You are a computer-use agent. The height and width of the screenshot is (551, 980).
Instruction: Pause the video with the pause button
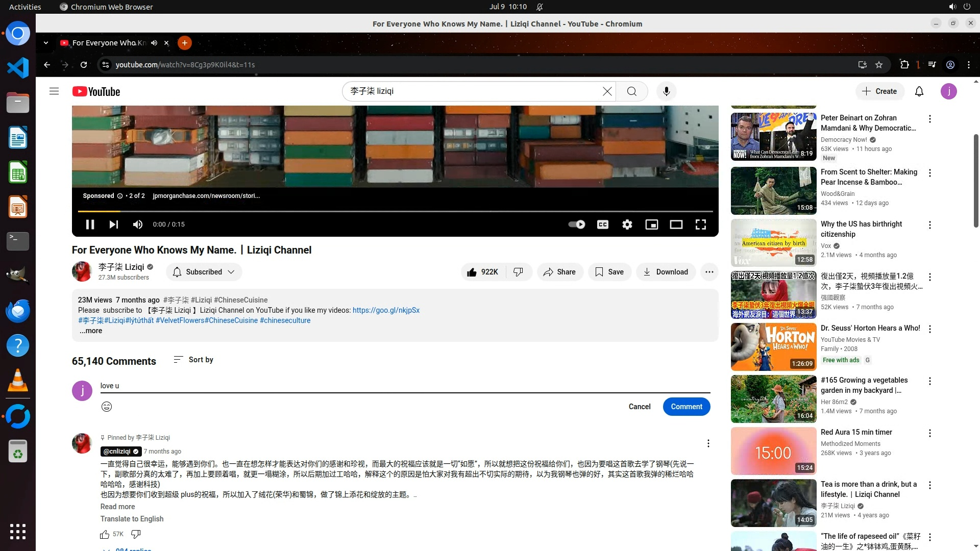(90, 224)
